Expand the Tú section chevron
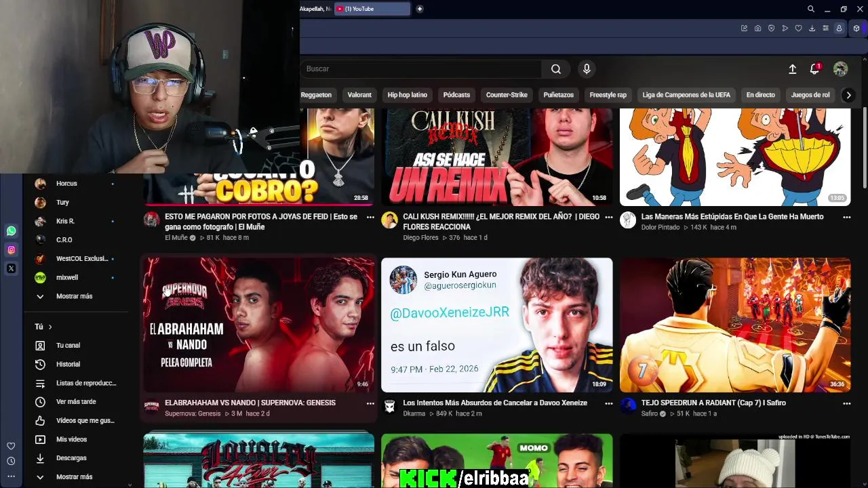The image size is (868, 488). click(x=50, y=327)
